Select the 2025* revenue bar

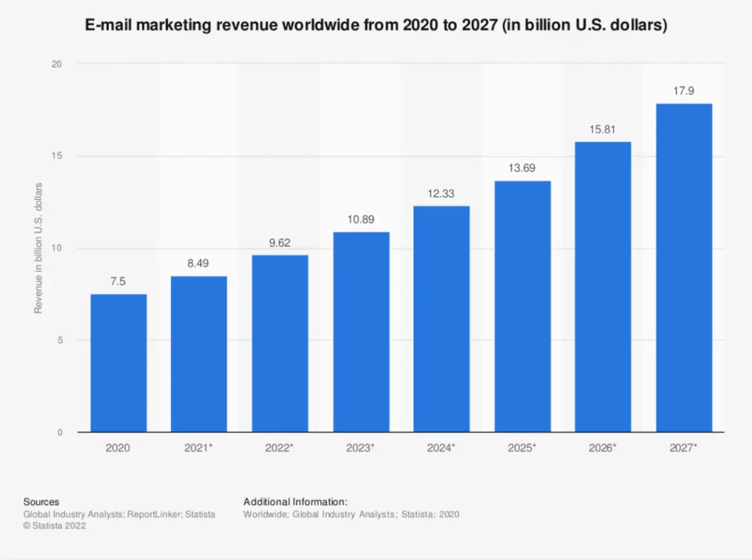tap(523, 305)
